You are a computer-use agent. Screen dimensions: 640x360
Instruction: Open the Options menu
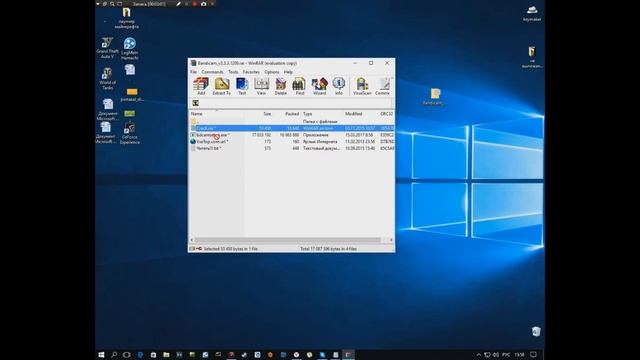point(272,72)
